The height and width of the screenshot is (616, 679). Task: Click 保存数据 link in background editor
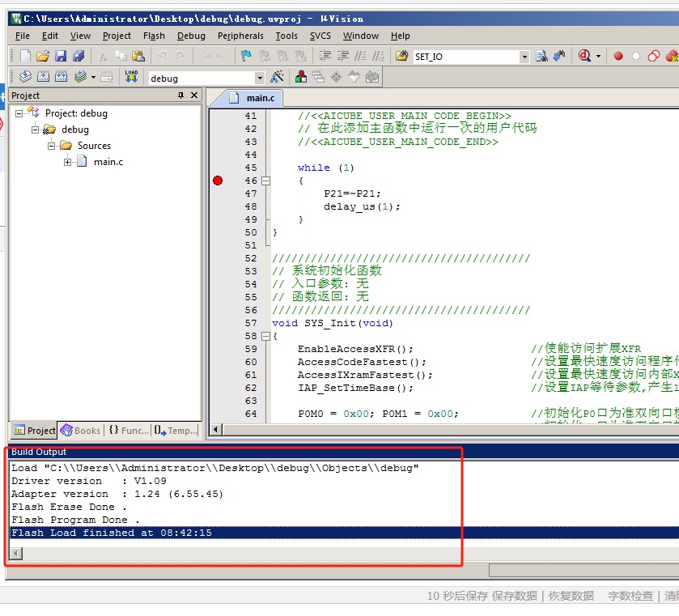tap(515, 596)
